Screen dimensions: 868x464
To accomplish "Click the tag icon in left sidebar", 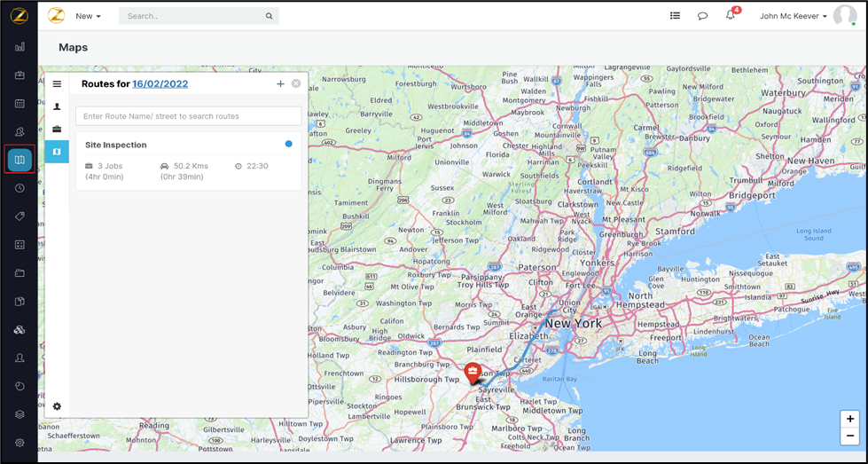I will (20, 216).
